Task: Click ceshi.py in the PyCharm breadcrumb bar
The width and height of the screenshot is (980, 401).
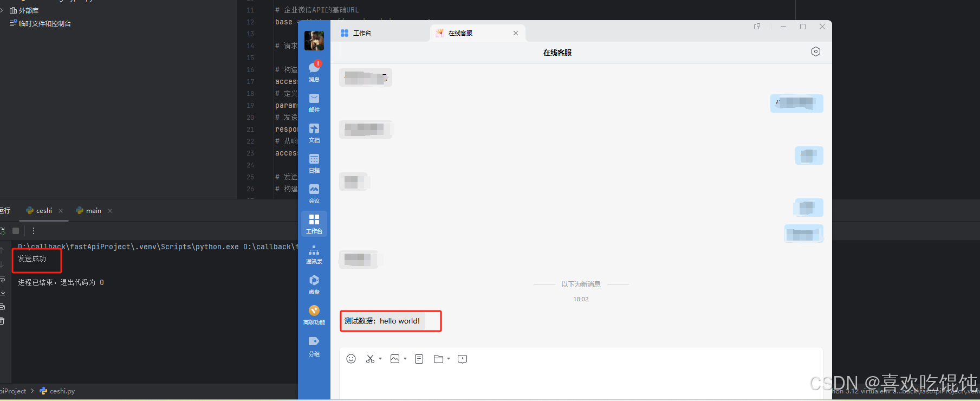Action: tap(57, 391)
